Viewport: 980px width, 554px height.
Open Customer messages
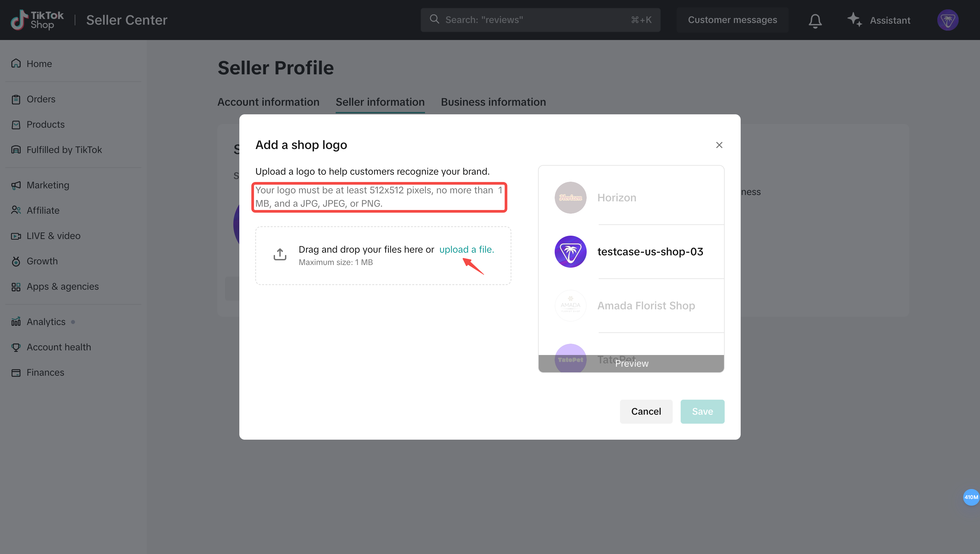(x=732, y=20)
